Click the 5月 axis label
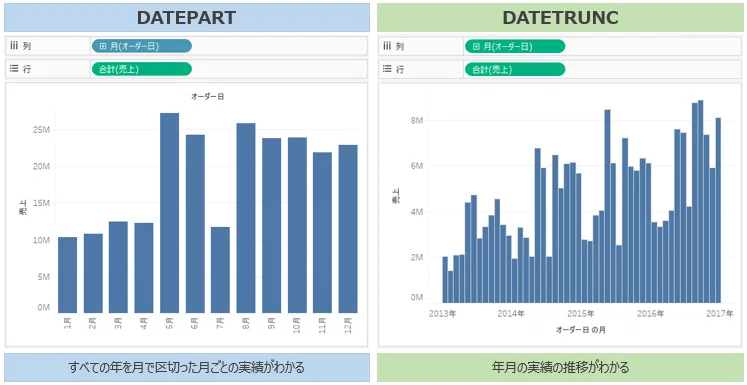Screen dimensions: 747x385 [170, 324]
